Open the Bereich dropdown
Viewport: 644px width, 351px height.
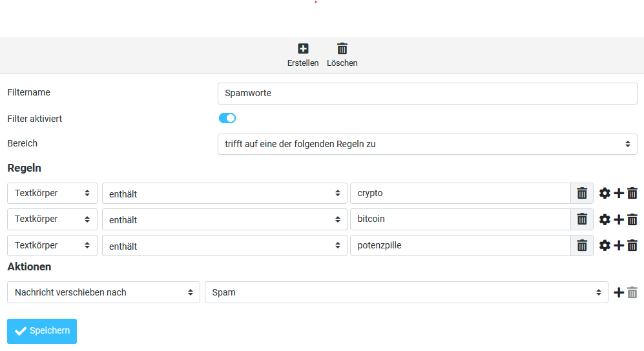pos(427,144)
